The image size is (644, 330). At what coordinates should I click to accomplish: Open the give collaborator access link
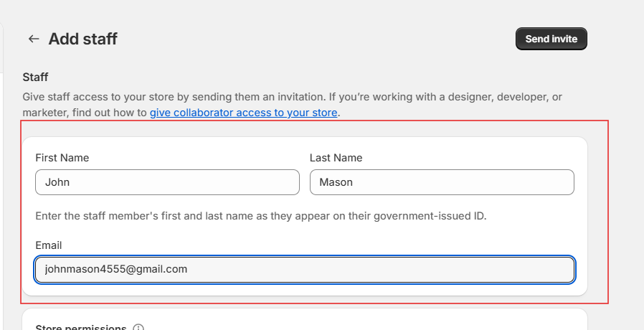(x=243, y=113)
